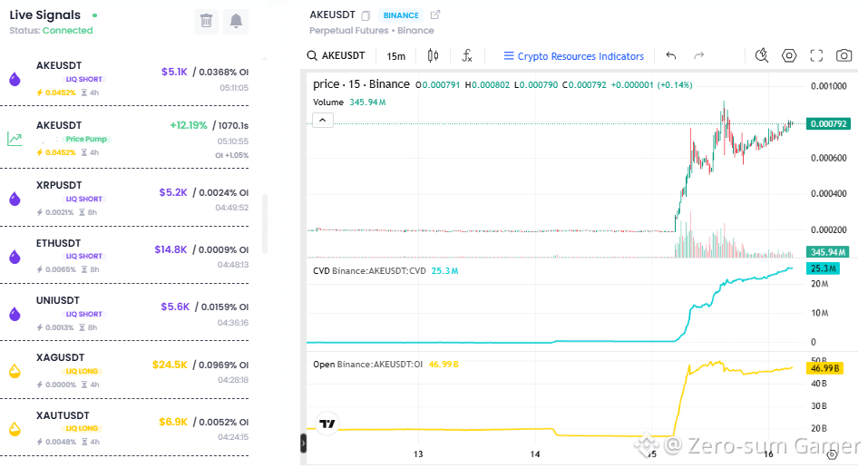Click the TradingView logo on chart
The image size is (868, 468).
327,424
